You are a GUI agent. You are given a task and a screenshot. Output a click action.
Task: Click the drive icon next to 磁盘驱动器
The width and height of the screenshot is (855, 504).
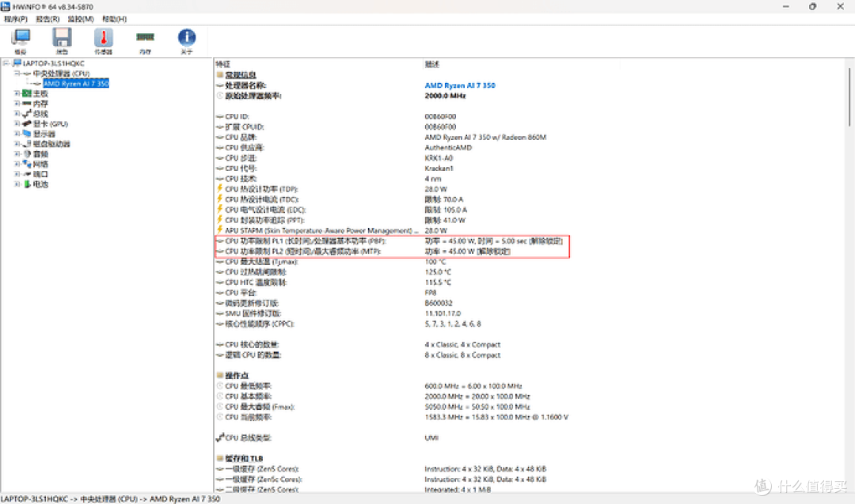click(x=27, y=144)
